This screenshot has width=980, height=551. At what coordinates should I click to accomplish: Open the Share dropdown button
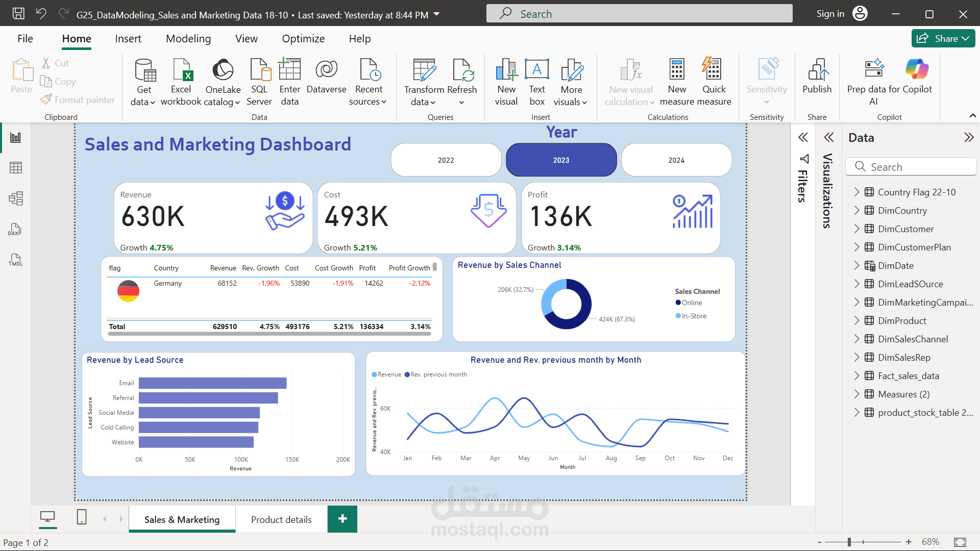943,38
